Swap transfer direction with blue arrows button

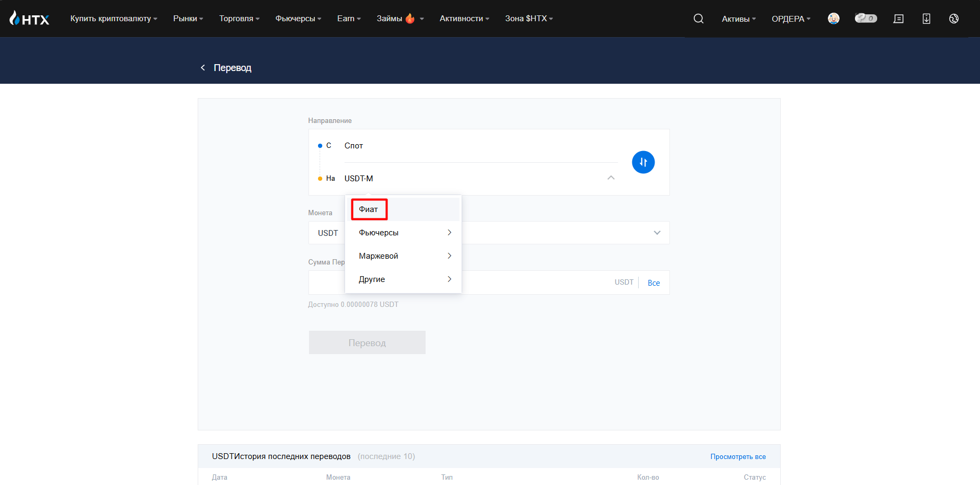pyautogui.click(x=643, y=162)
